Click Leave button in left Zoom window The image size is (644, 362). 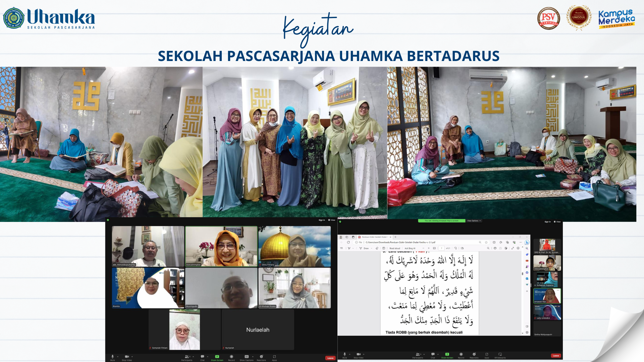[330, 358]
